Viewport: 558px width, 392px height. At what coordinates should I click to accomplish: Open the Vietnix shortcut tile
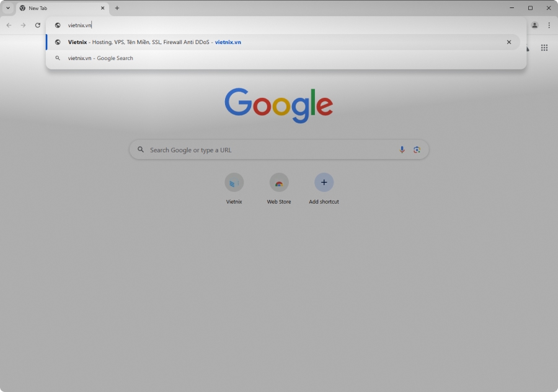point(234,183)
